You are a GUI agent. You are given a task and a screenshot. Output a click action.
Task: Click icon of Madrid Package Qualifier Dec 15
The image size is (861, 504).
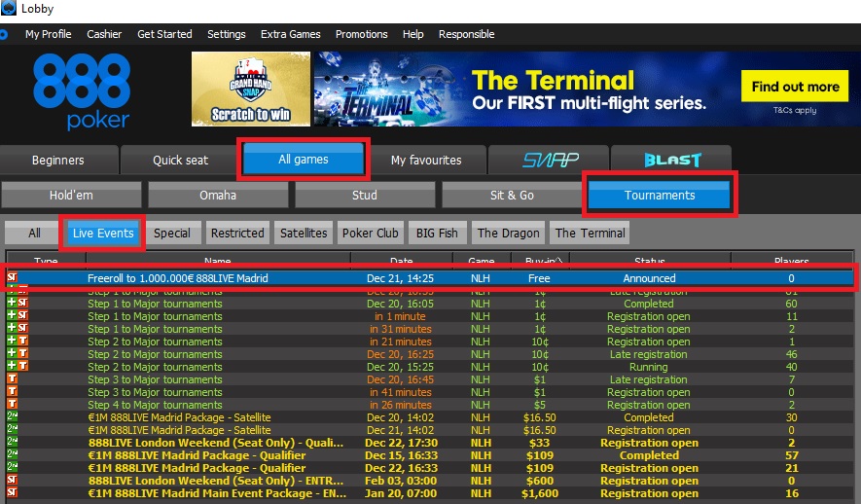pyautogui.click(x=12, y=454)
